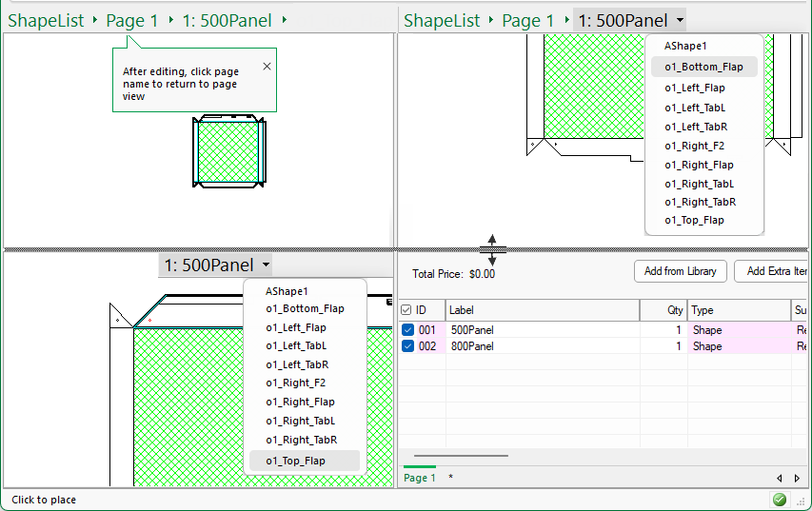
Task: Open 1: 500Panel dropdown above the o1_Top_Flap list
Action: click(266, 265)
